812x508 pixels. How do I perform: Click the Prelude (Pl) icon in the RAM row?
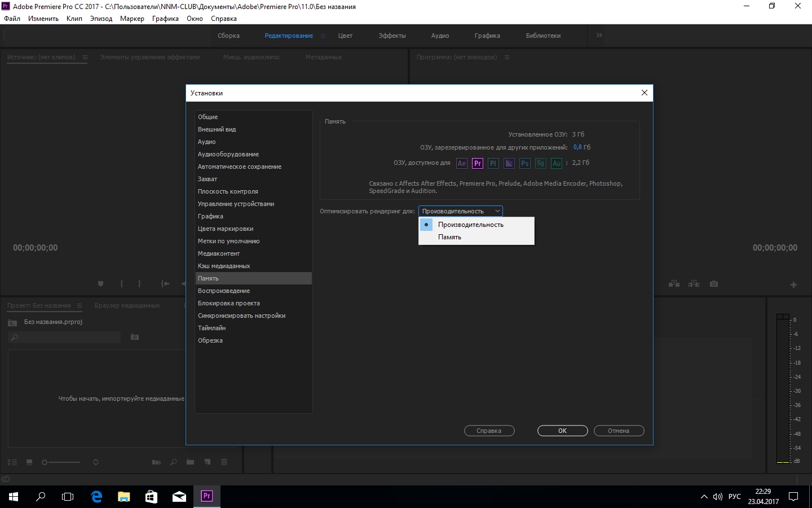coord(493,163)
